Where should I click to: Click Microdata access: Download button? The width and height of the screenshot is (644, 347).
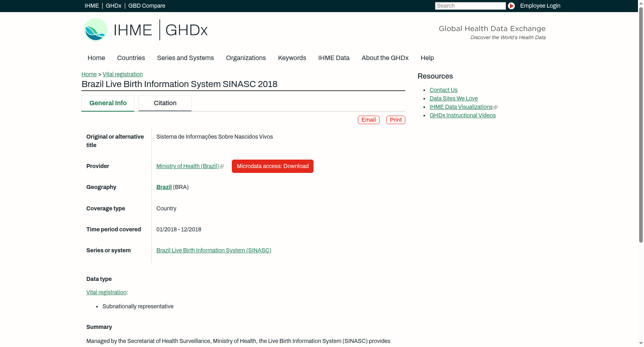point(272,166)
